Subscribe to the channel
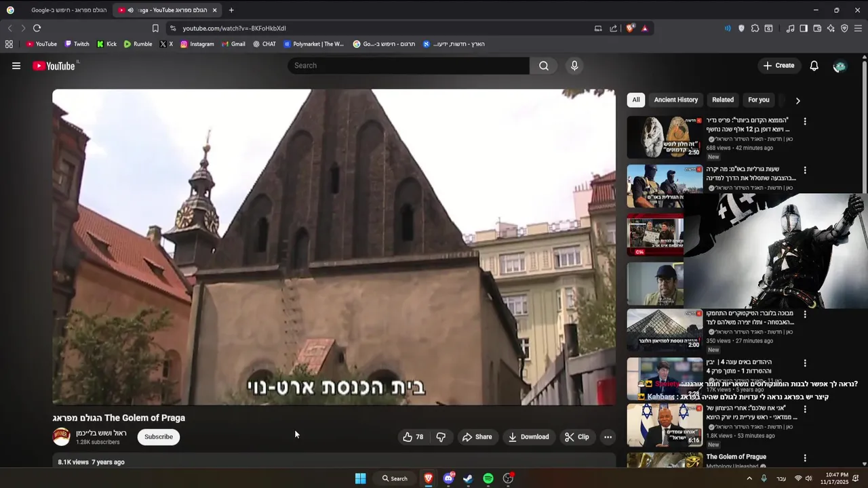 pos(159,437)
